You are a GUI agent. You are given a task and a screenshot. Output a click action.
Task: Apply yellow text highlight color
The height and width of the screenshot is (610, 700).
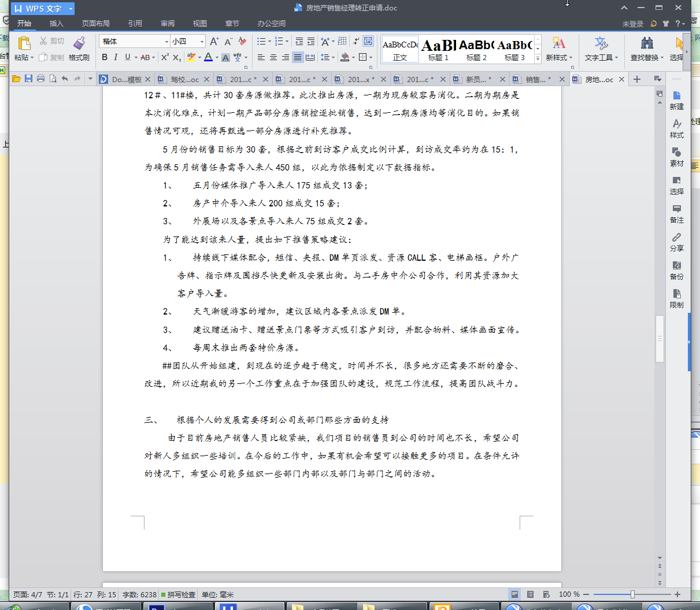tap(191, 57)
